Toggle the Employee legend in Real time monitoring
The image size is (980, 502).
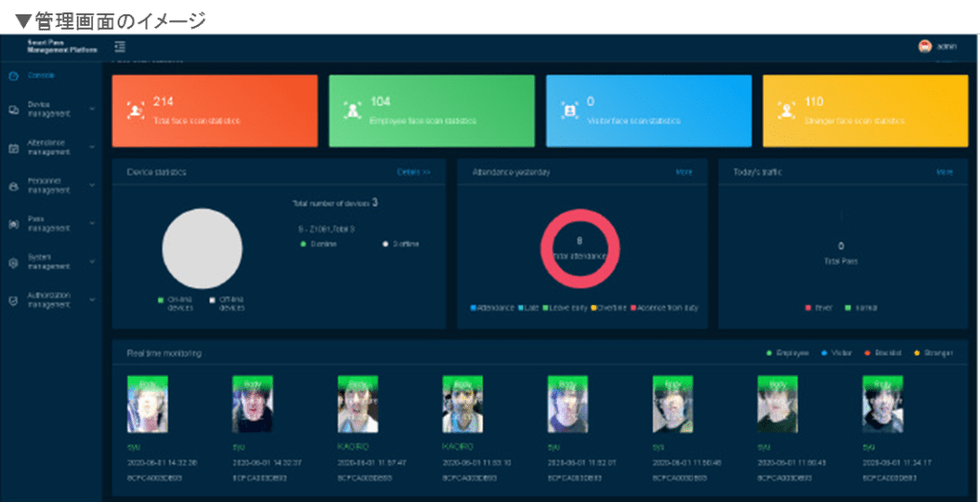click(789, 353)
